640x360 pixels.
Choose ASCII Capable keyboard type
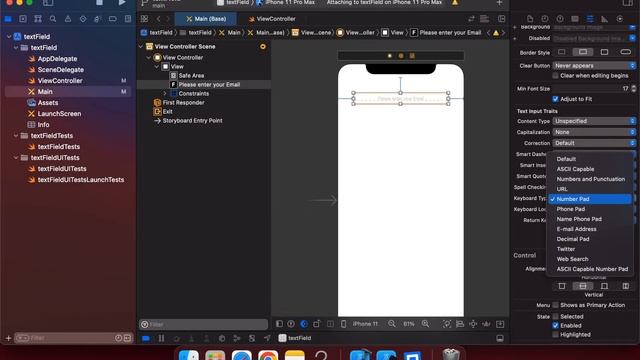[589, 169]
